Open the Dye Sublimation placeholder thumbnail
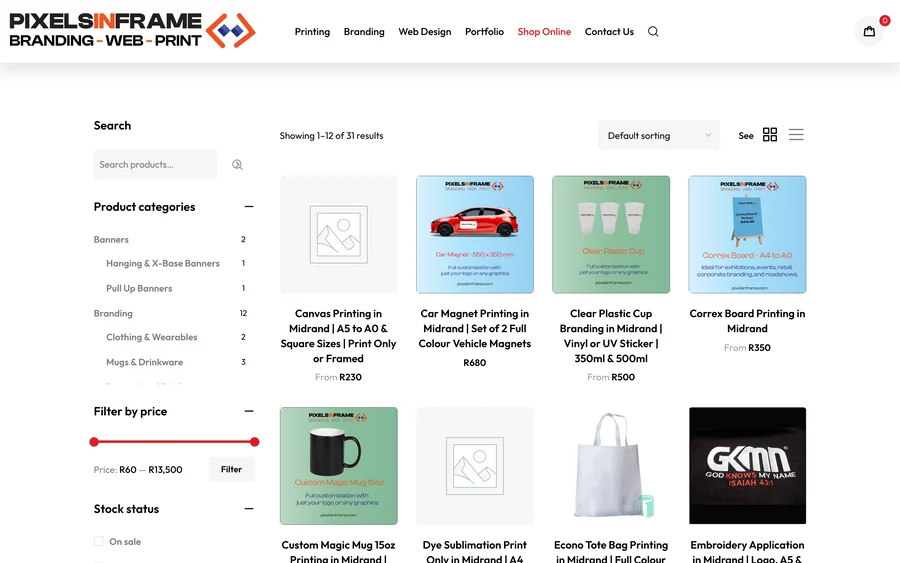 (x=475, y=466)
